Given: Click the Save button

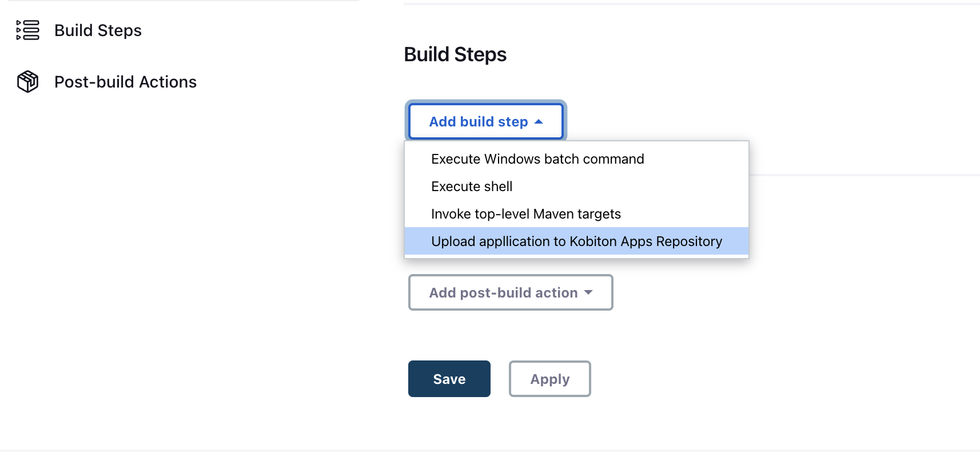Looking at the screenshot, I should (x=449, y=379).
